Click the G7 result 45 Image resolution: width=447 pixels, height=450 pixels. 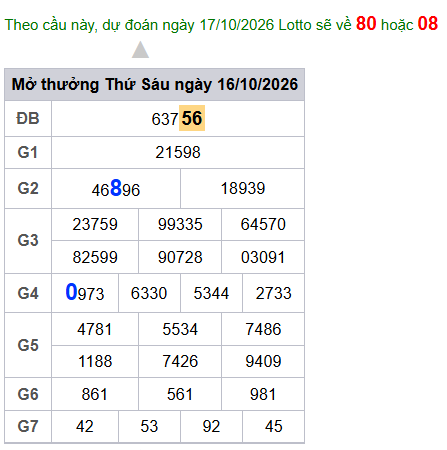coord(274,426)
